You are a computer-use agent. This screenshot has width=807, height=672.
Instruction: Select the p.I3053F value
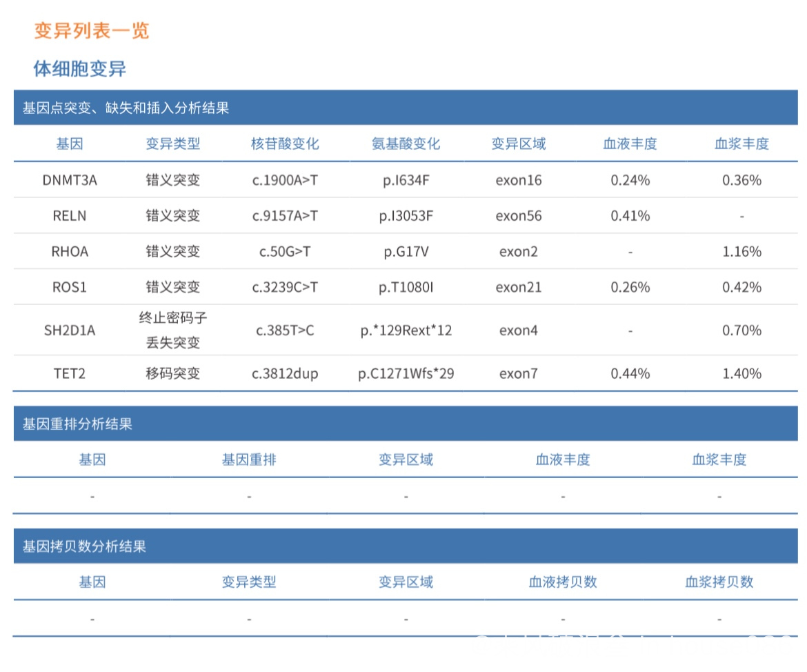pos(406,216)
